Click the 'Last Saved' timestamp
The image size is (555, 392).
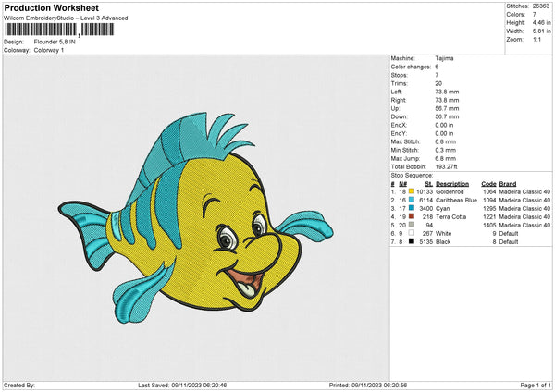(182, 385)
